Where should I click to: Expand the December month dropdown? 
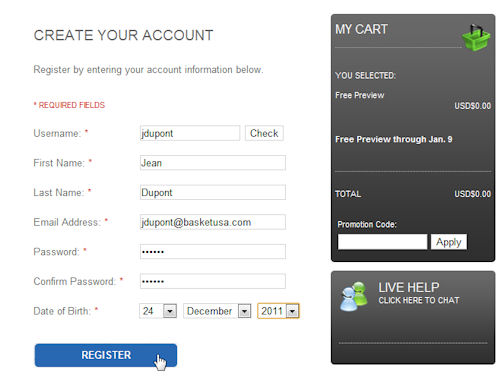[244, 311]
